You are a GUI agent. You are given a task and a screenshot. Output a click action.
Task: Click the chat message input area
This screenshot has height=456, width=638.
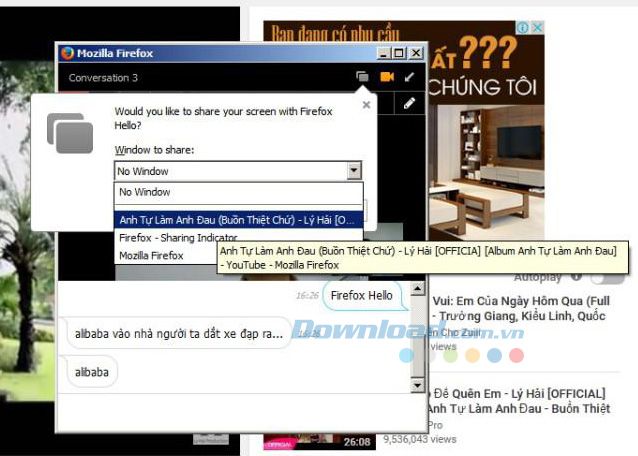click(241, 412)
